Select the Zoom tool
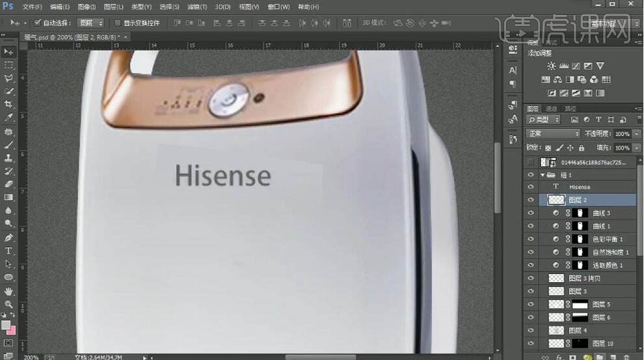Image resolution: width=644 pixels, height=360 pixels. [x=8, y=304]
